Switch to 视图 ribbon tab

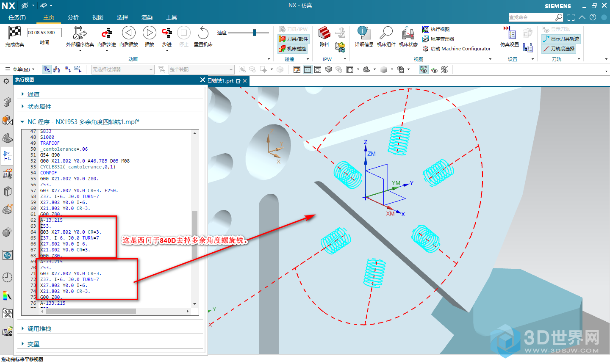[x=98, y=17]
